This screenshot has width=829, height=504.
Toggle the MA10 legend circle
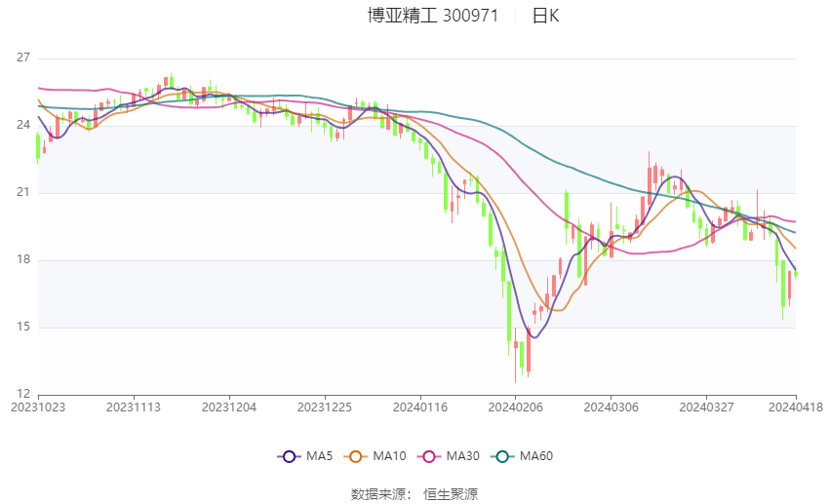pyautogui.click(x=356, y=456)
